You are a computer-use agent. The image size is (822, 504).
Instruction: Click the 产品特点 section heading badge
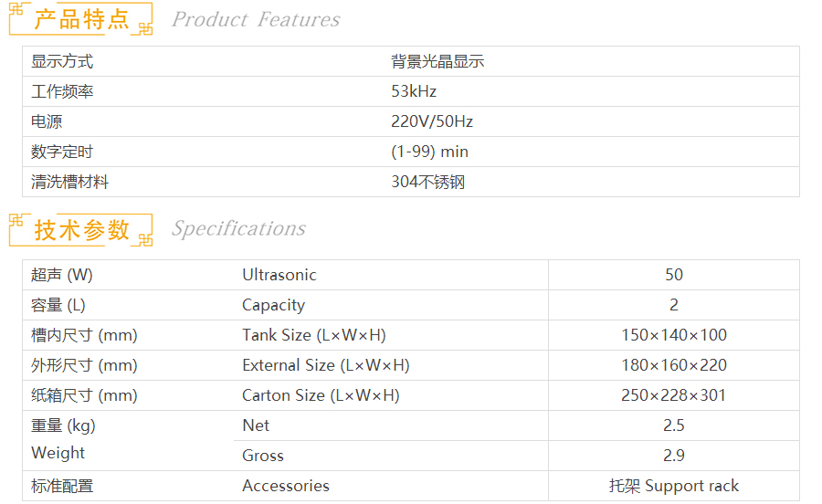click(x=80, y=19)
